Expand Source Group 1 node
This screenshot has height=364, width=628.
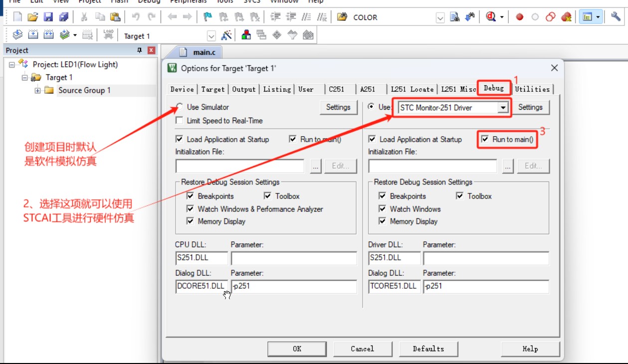coord(37,91)
